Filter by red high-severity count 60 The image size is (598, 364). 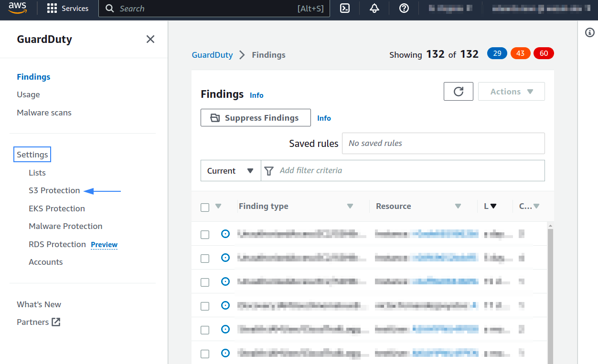pos(544,53)
